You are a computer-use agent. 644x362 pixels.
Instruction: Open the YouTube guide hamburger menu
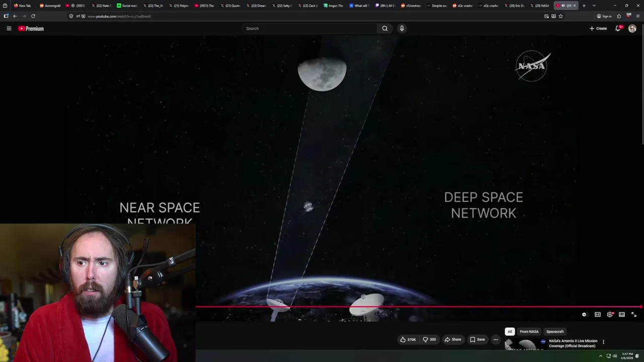[x=9, y=29]
